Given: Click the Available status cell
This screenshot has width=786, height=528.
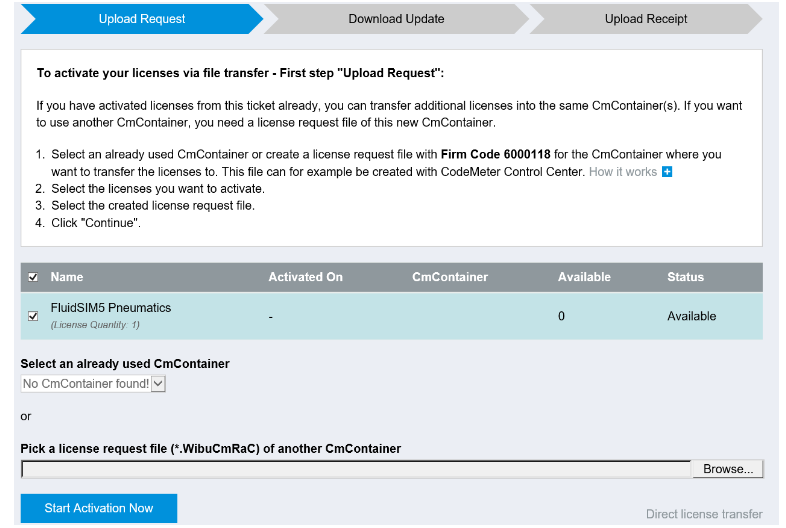Looking at the screenshot, I should (x=691, y=316).
